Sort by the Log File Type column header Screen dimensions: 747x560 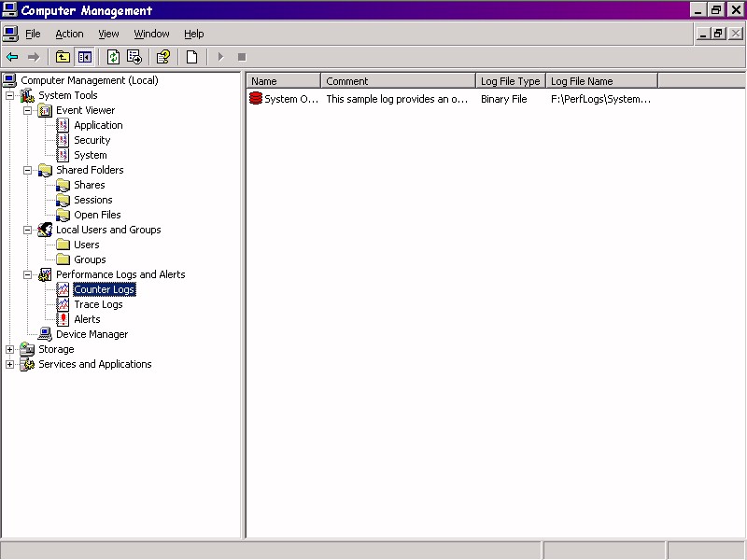pyautogui.click(x=511, y=81)
